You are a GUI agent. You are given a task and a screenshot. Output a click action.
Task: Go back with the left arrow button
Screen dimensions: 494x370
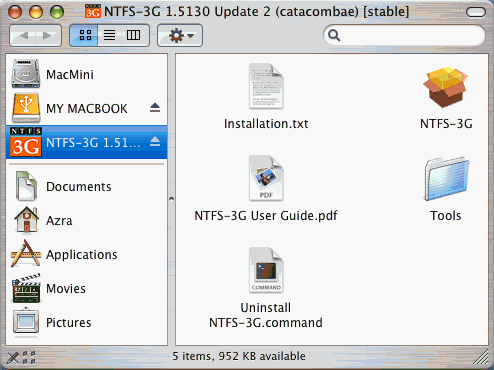pos(23,35)
